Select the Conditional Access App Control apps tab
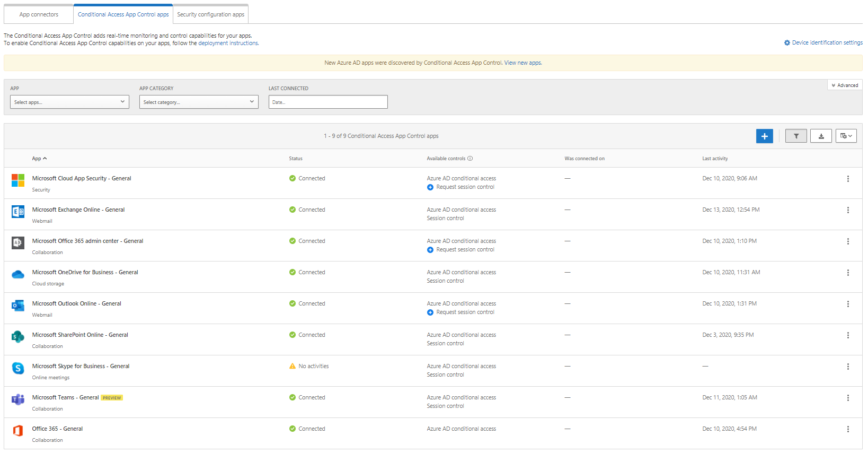Viewport: 868px width, 453px height. coord(123,14)
